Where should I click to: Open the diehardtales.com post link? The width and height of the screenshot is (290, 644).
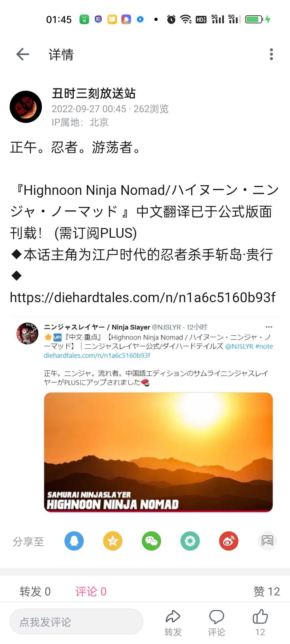pyautogui.click(x=143, y=297)
